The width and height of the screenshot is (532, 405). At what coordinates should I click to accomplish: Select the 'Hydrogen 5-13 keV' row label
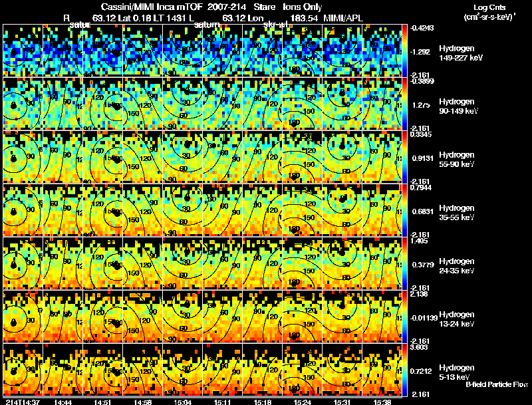point(456,372)
